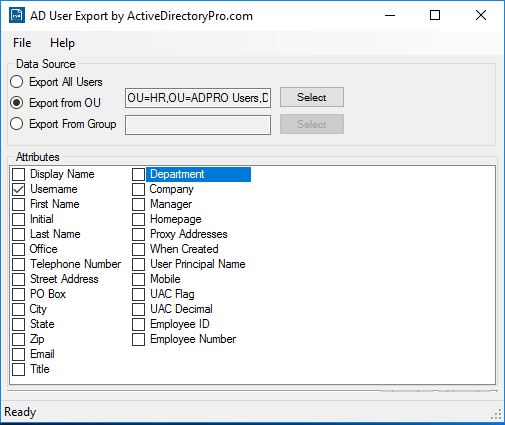Open the File menu
The image size is (505, 425).
click(22, 43)
